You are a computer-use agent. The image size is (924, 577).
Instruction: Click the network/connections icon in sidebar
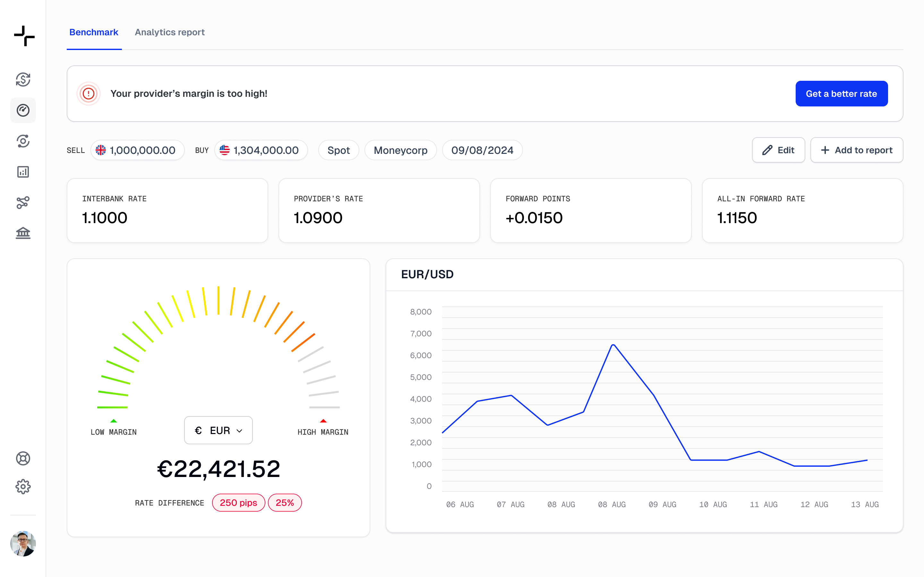tap(23, 202)
